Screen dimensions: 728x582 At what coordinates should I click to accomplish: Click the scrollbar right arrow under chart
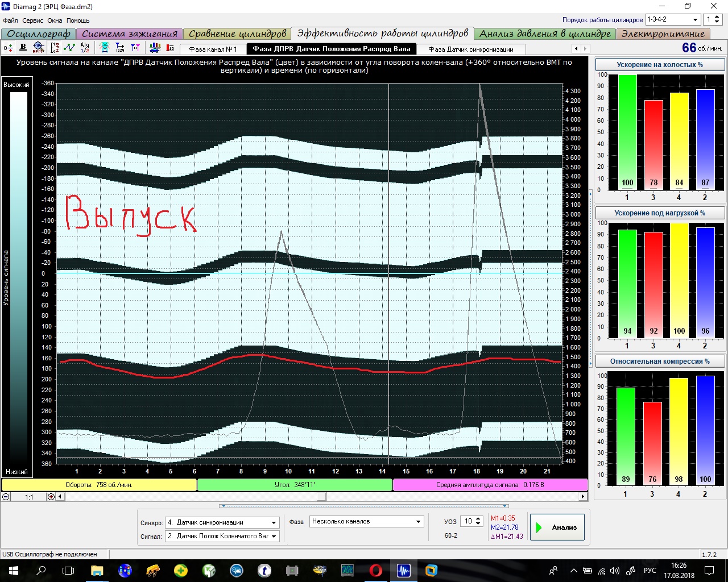pyautogui.click(x=582, y=497)
